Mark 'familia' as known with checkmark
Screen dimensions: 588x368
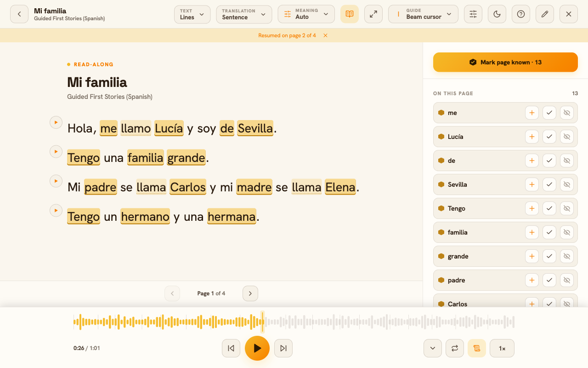549,232
